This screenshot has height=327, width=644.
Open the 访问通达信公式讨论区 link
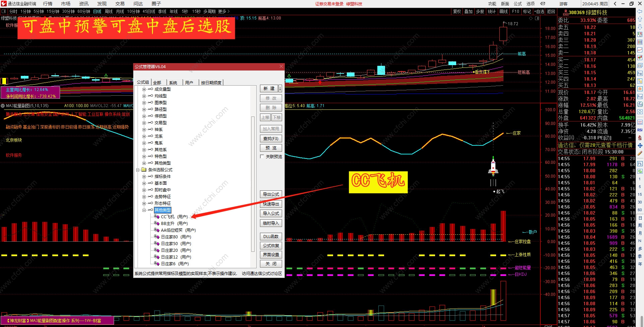[x=262, y=274]
